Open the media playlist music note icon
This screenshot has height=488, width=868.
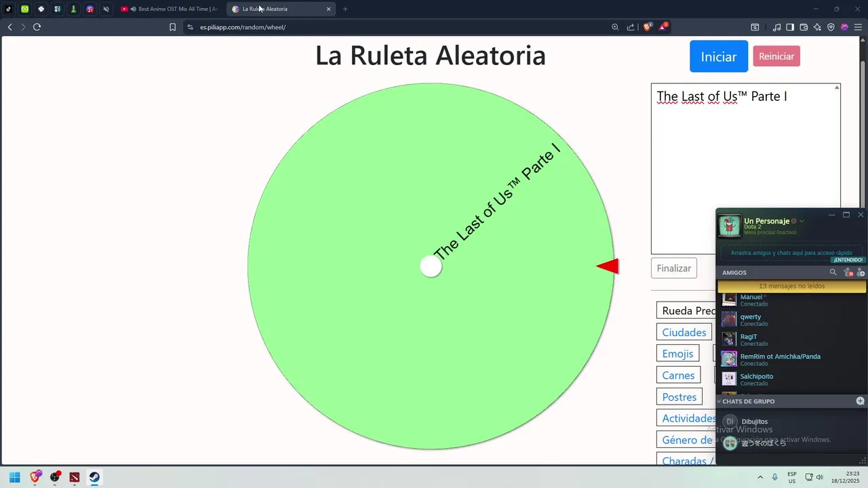(776, 27)
